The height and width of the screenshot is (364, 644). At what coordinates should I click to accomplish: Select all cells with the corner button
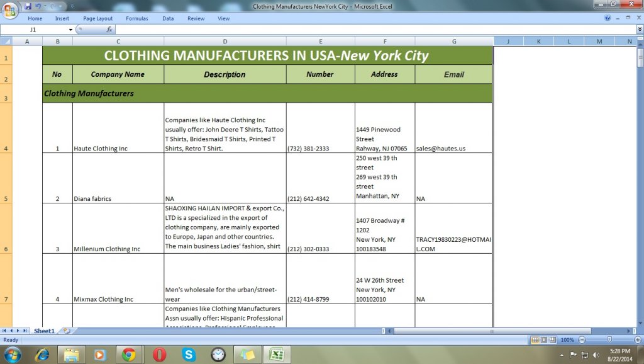6,41
